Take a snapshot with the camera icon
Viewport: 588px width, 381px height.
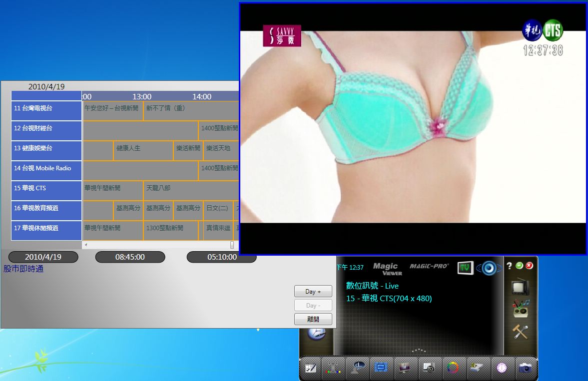click(x=526, y=368)
